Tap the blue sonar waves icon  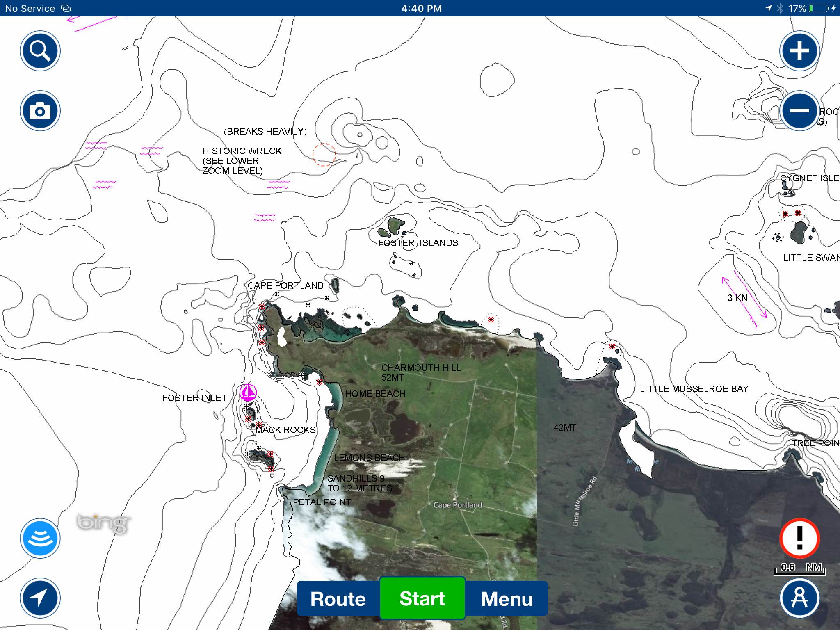click(40, 538)
